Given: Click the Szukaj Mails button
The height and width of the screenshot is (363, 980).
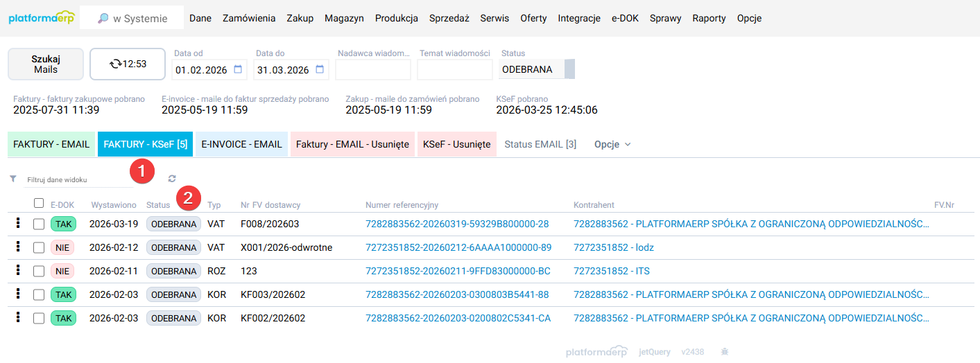Looking at the screenshot, I should pyautogui.click(x=46, y=64).
